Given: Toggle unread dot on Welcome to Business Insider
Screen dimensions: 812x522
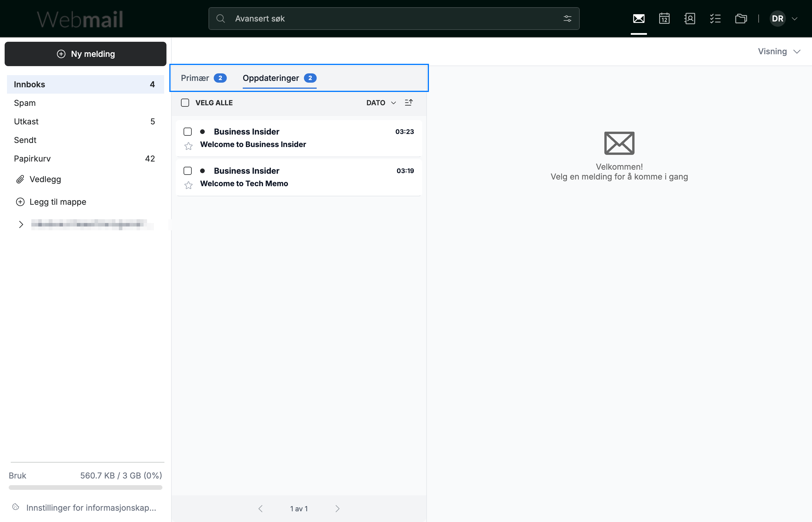Looking at the screenshot, I should coord(202,132).
